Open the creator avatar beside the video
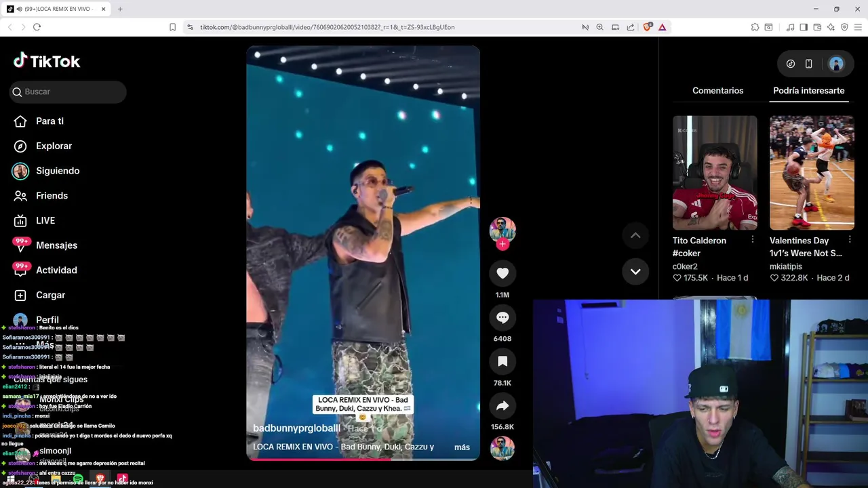This screenshot has width=868, height=488. (x=502, y=230)
